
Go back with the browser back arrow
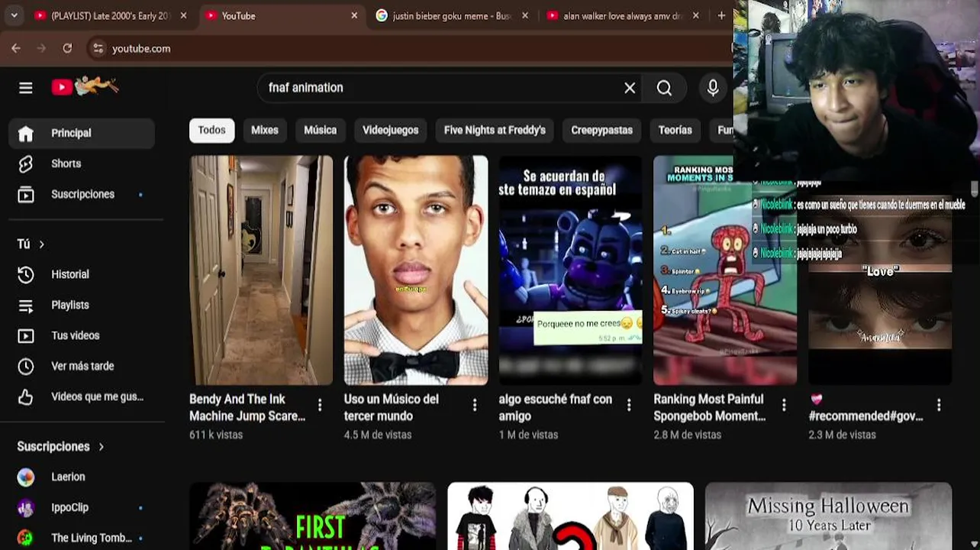[x=16, y=48]
